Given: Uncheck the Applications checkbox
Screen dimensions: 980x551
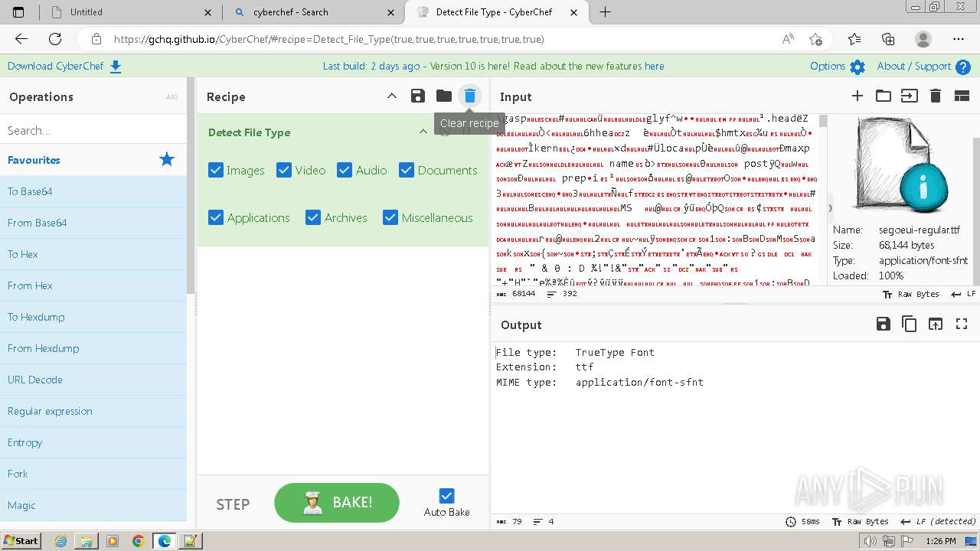Looking at the screenshot, I should (216, 217).
